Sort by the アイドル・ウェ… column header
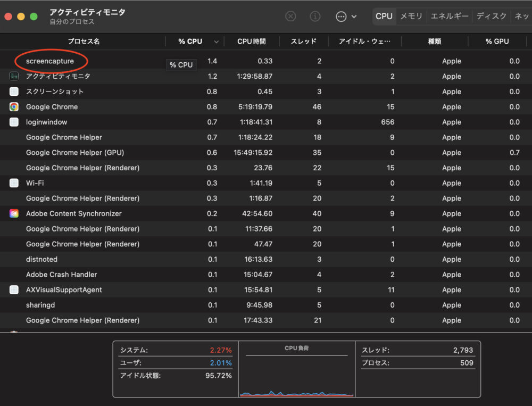The image size is (532, 406). click(365, 42)
